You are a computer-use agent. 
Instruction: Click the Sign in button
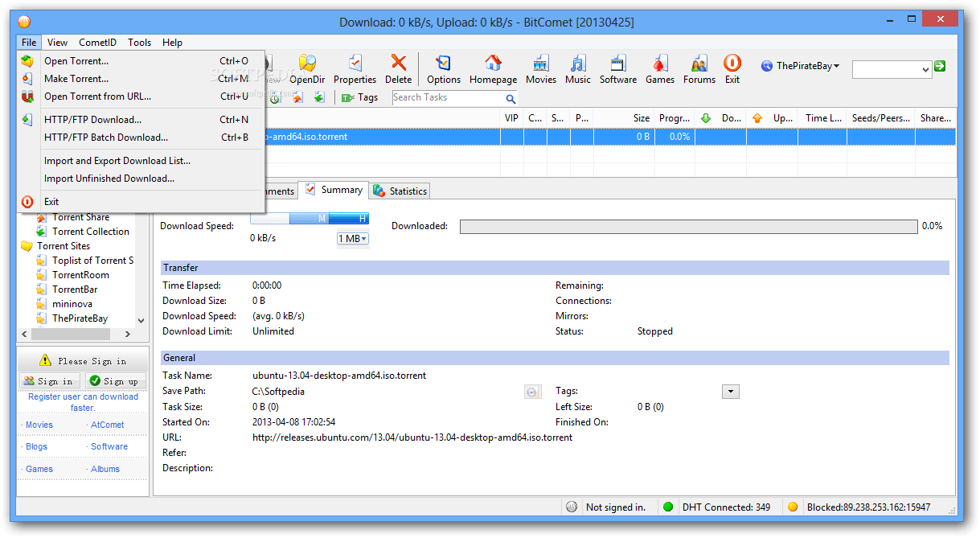(49, 381)
